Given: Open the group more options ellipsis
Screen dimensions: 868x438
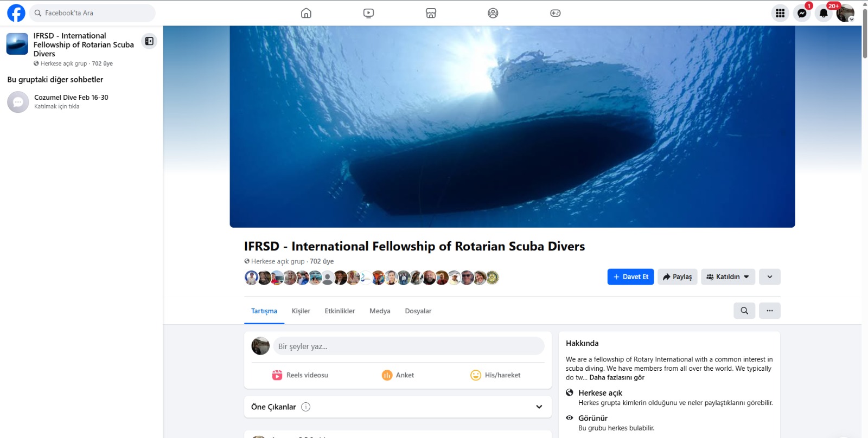Looking at the screenshot, I should tap(770, 311).
